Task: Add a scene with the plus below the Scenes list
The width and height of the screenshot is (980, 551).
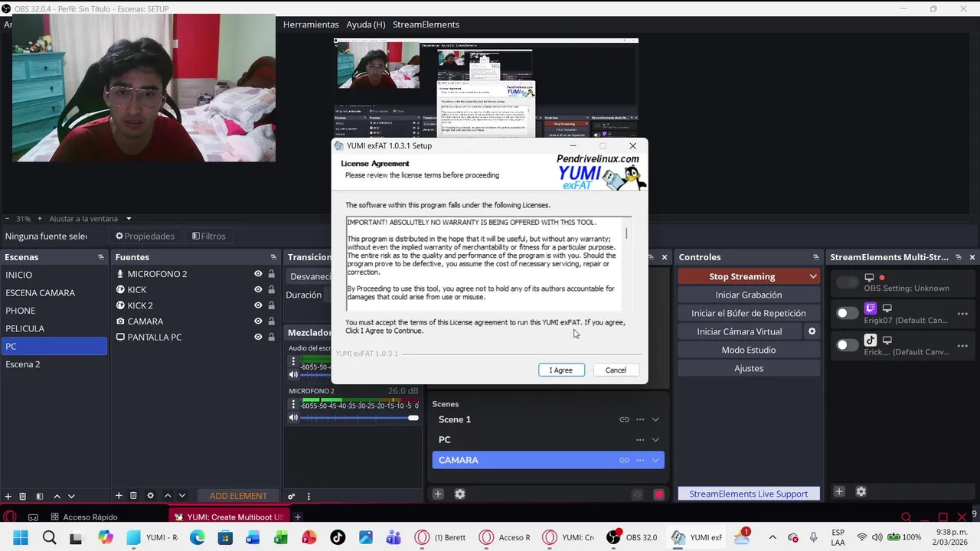Action: (438, 494)
